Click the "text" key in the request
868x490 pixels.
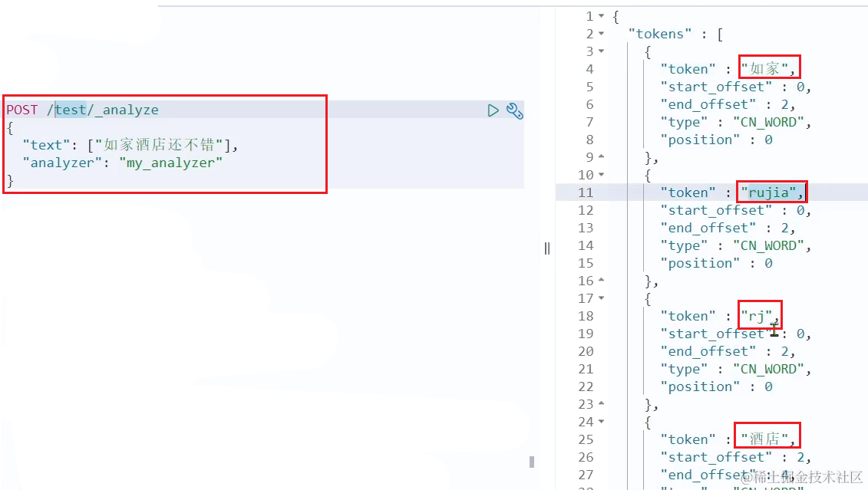[x=47, y=146]
